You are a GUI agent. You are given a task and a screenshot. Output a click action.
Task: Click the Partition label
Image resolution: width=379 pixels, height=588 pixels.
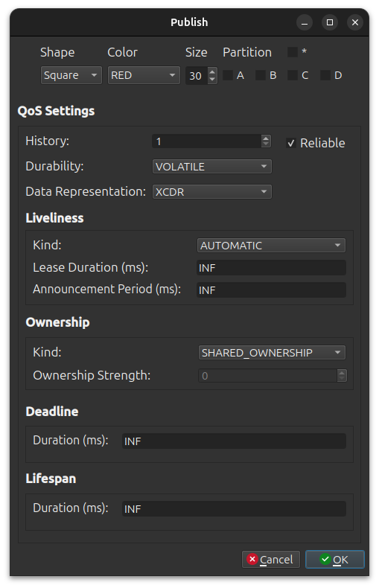point(247,52)
